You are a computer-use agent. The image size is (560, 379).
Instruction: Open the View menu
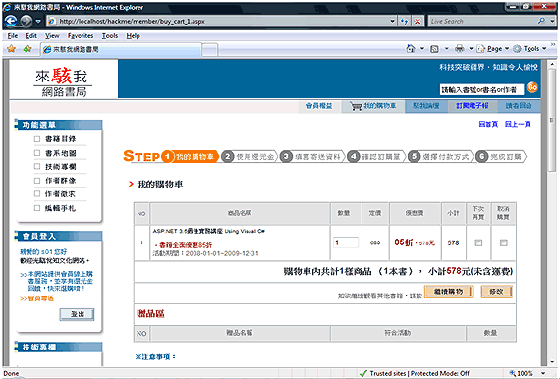[52, 36]
